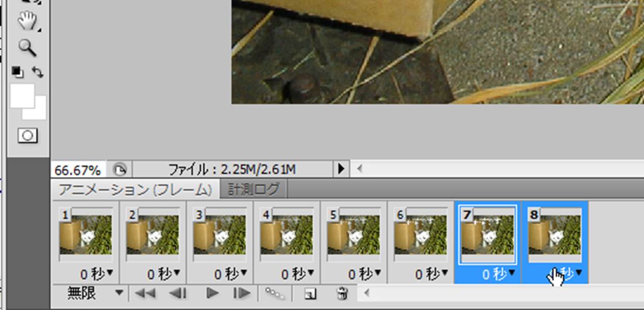Advance to the next animation frame

(241, 294)
